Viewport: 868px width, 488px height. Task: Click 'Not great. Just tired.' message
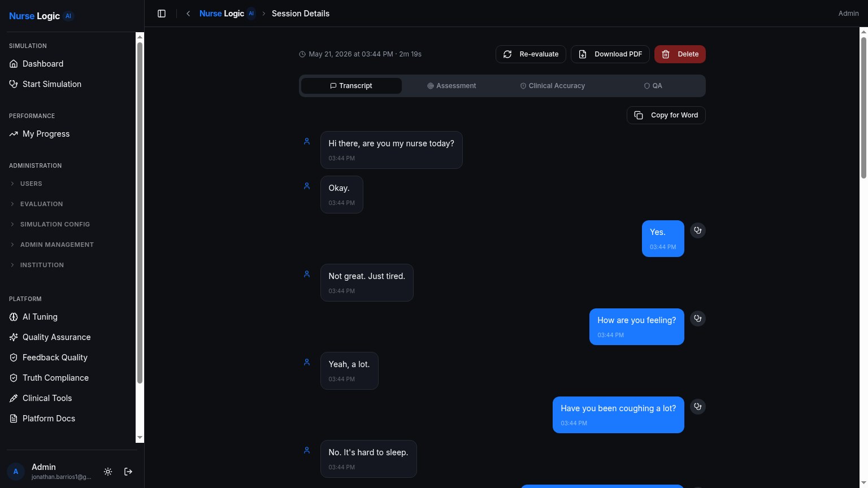tap(367, 282)
